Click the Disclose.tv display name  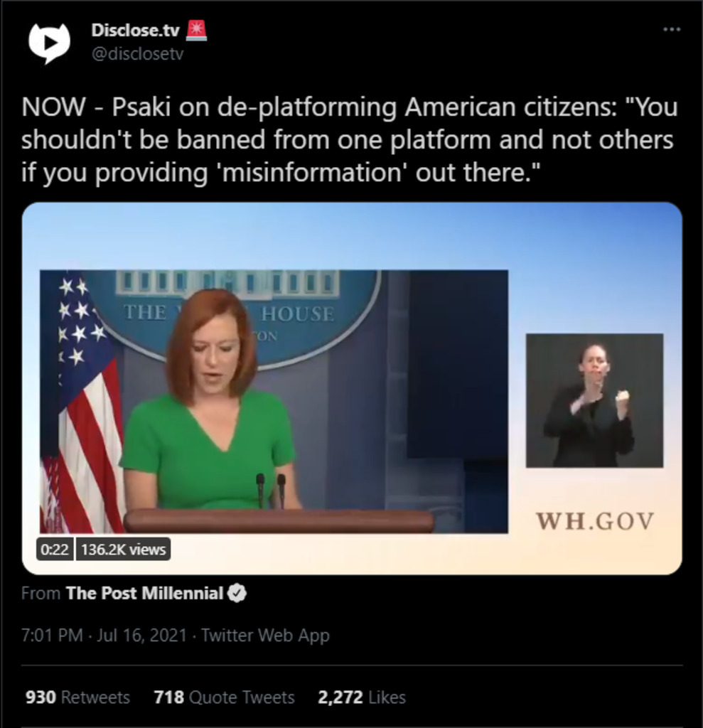tap(135, 30)
